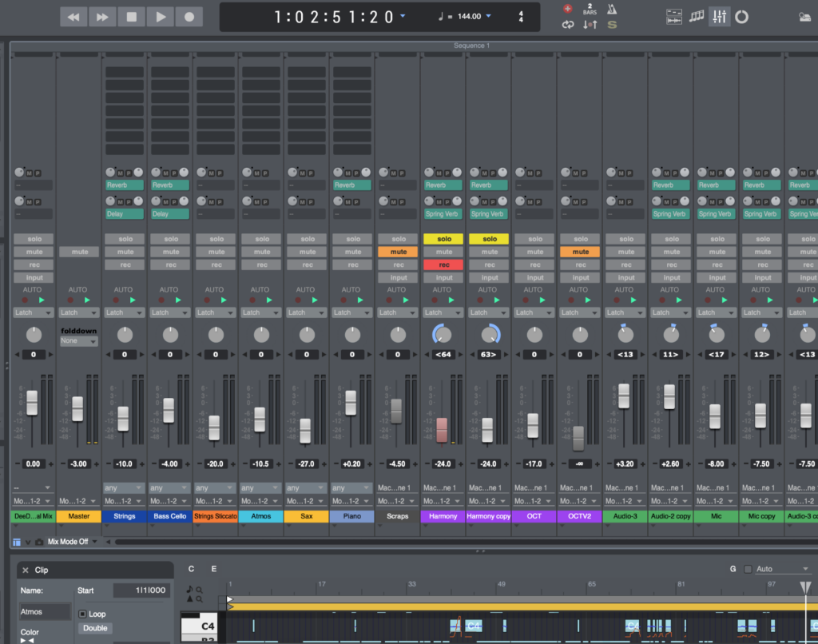Select the DeeD...al Mix track label
Viewport: 818px width, 644px height.
(x=33, y=516)
